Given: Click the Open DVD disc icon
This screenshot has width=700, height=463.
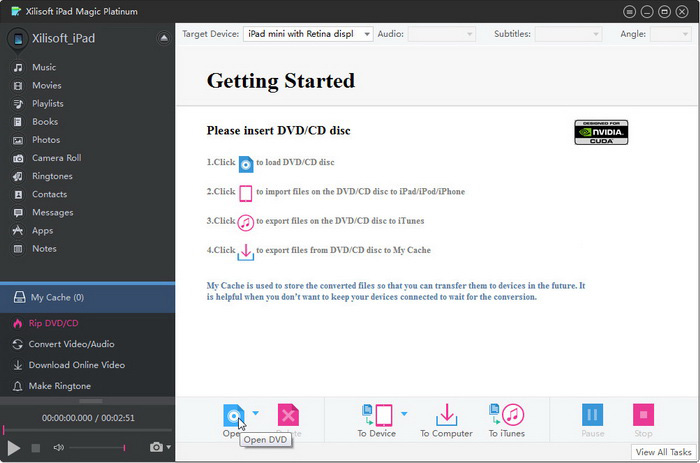Looking at the screenshot, I should pos(232,414).
